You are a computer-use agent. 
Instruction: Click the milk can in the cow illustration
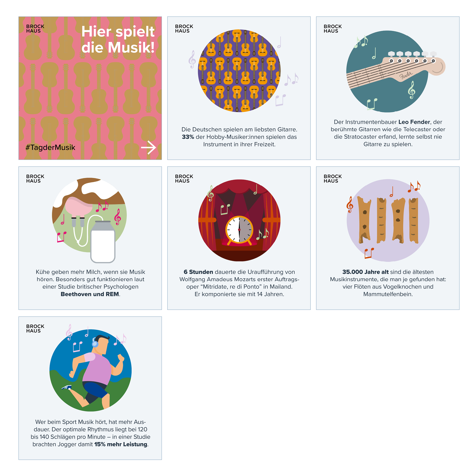103,242
